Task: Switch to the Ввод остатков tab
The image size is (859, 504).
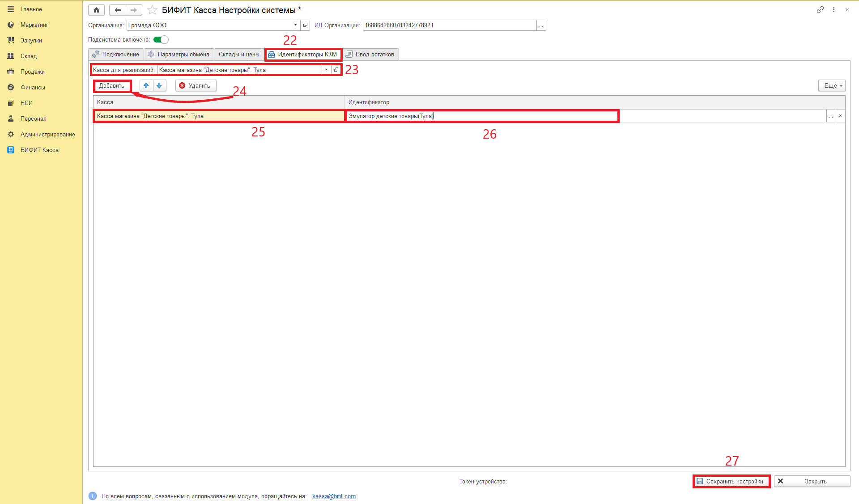Action: tap(370, 54)
